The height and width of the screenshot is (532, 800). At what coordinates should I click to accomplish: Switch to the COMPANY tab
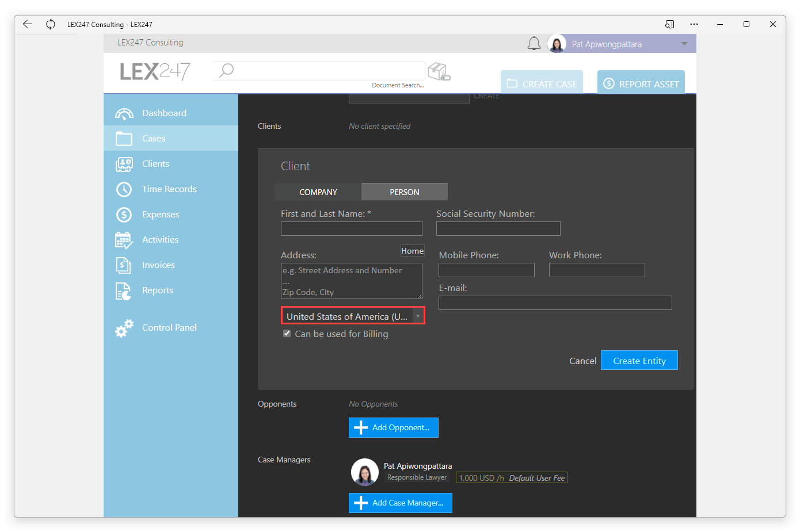[318, 192]
